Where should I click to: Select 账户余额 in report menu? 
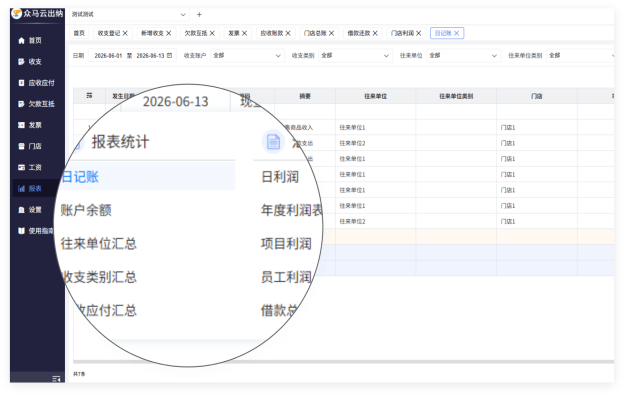(x=86, y=210)
